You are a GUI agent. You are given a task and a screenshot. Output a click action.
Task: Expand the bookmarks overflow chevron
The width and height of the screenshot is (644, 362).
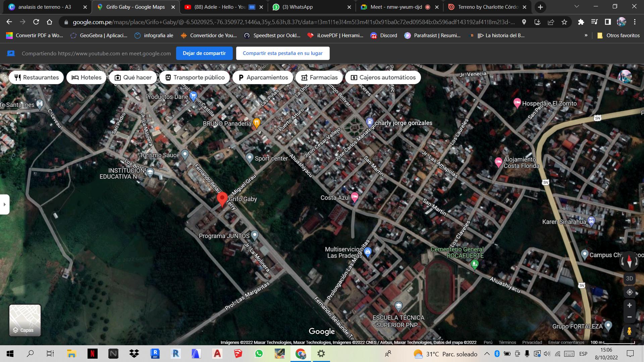pyautogui.click(x=586, y=35)
